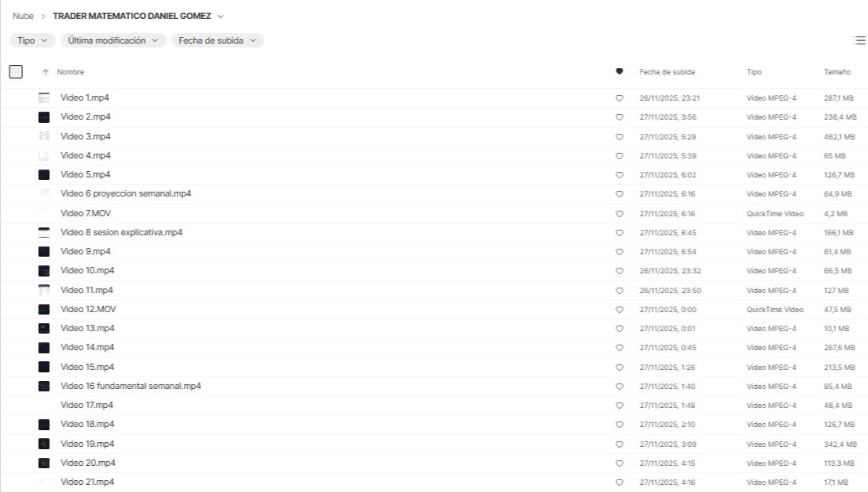This screenshot has height=492, width=868.
Task: Favorite Video 20.mp4 using heart icon
Action: [619, 463]
